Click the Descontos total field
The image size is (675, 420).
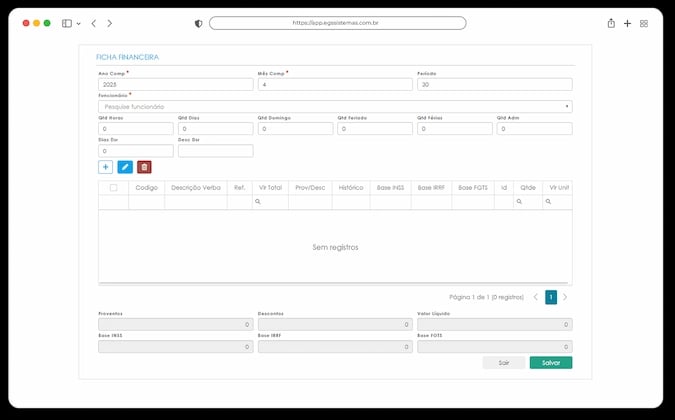pos(335,324)
